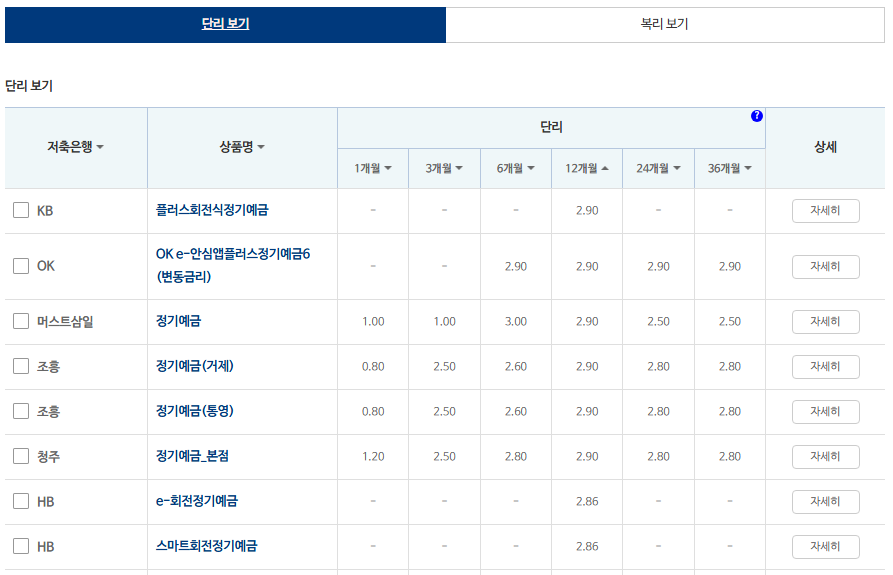Click the 3.00 rate in 머스트삼일 row

(515, 322)
